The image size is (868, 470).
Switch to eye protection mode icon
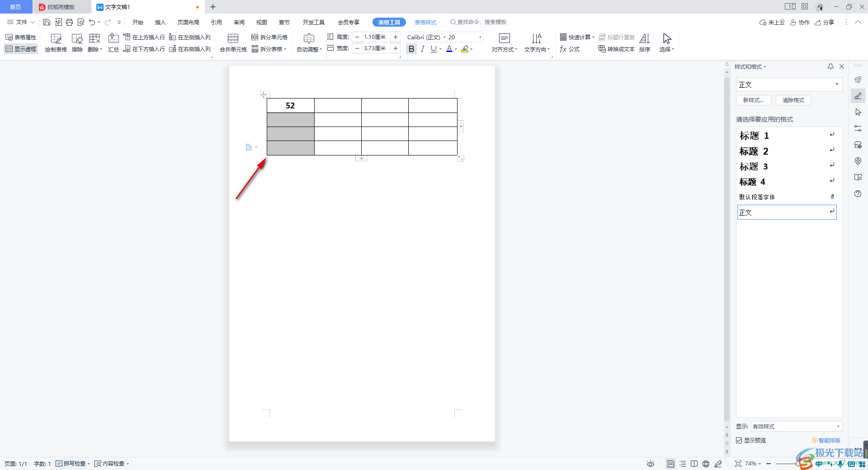tap(651, 464)
